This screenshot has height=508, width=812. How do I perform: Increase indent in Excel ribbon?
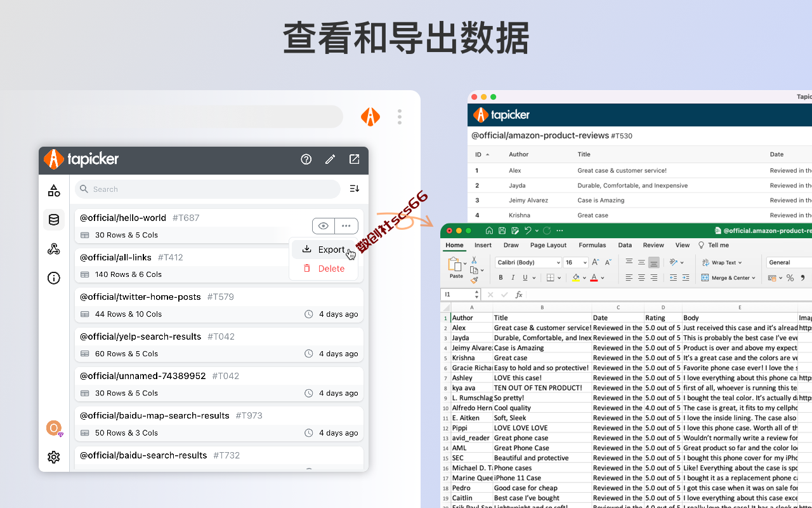(x=687, y=277)
